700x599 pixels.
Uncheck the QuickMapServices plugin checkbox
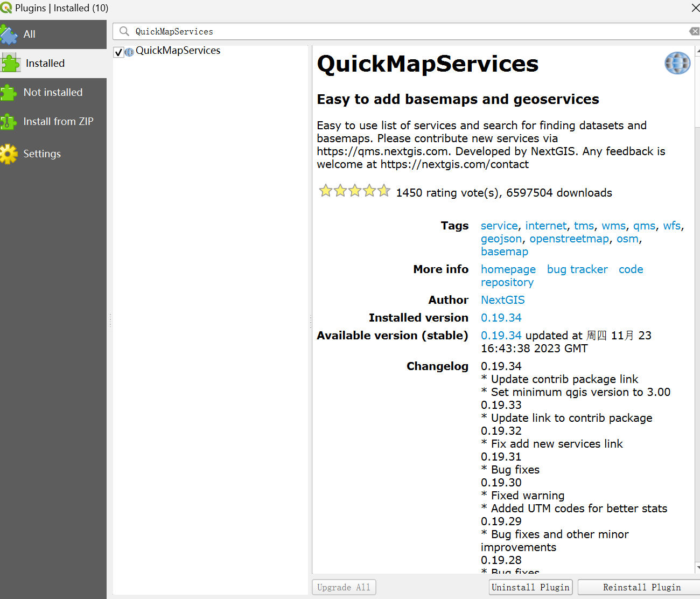coord(118,52)
